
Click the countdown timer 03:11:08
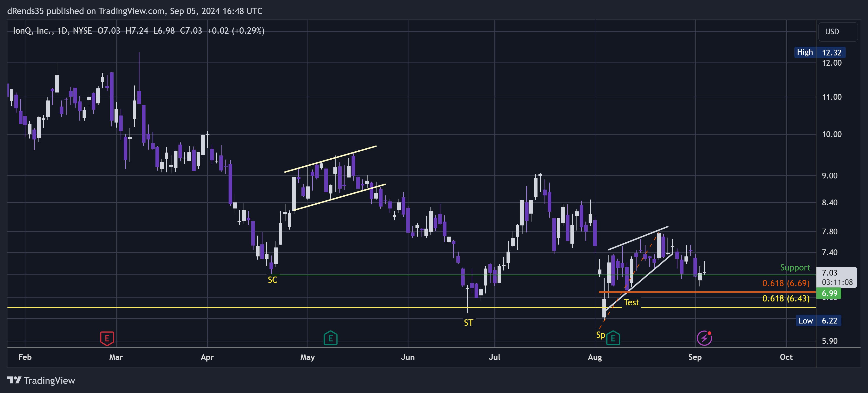(x=837, y=282)
